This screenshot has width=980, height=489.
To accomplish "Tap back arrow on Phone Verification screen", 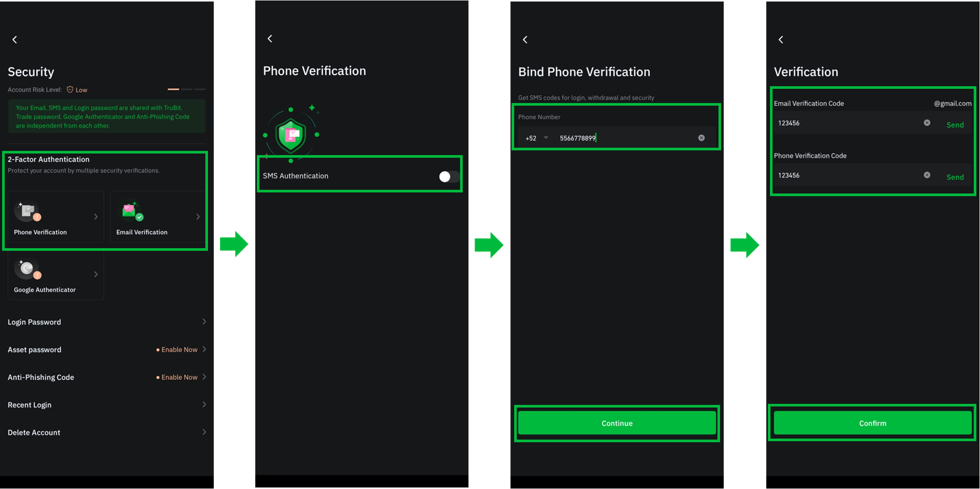I will pos(270,39).
